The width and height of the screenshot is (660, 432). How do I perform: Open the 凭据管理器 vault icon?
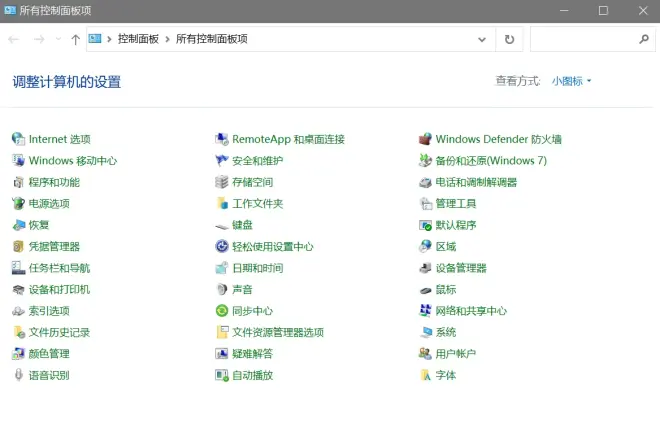tap(18, 246)
